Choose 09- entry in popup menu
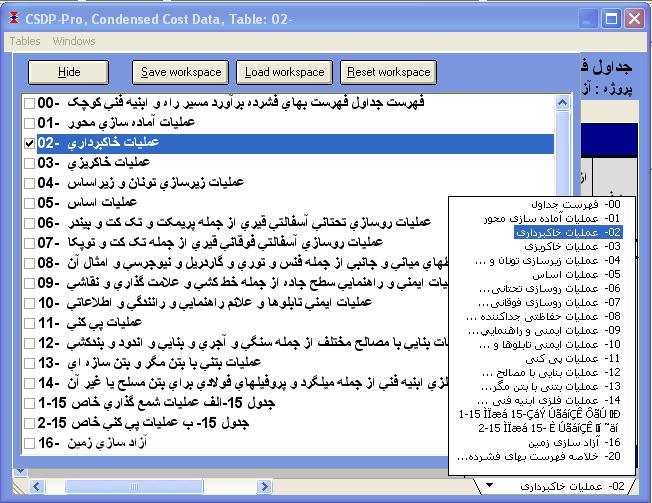Image resolution: width=652 pixels, height=503 pixels. [544, 330]
